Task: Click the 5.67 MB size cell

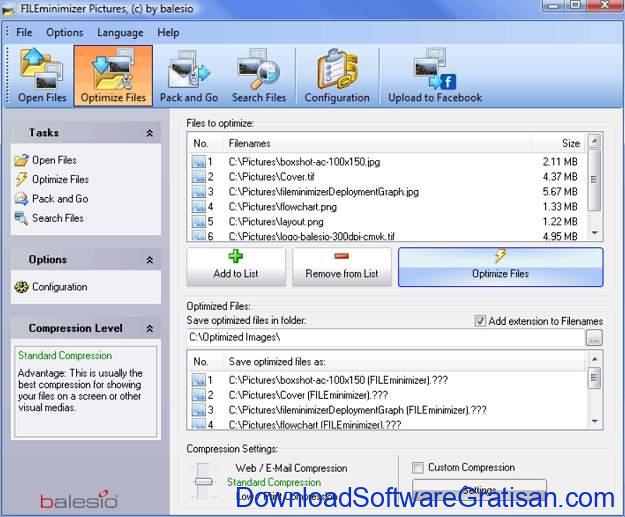Action: click(560, 192)
